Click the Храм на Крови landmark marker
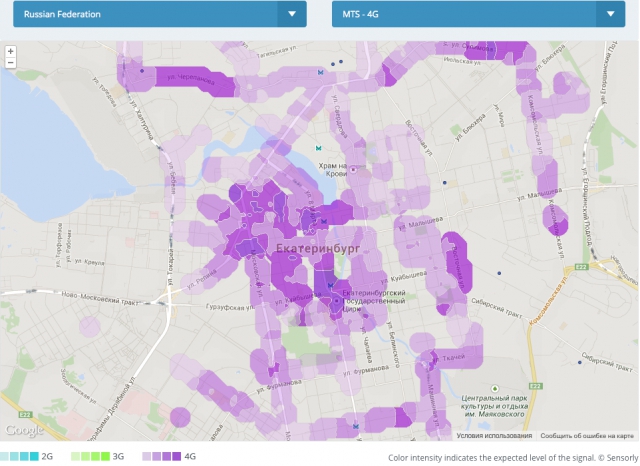This screenshot has height=466, width=640. coord(353,169)
